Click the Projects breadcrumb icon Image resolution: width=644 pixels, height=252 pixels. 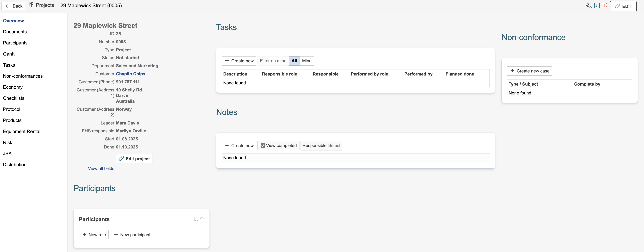[x=32, y=5]
